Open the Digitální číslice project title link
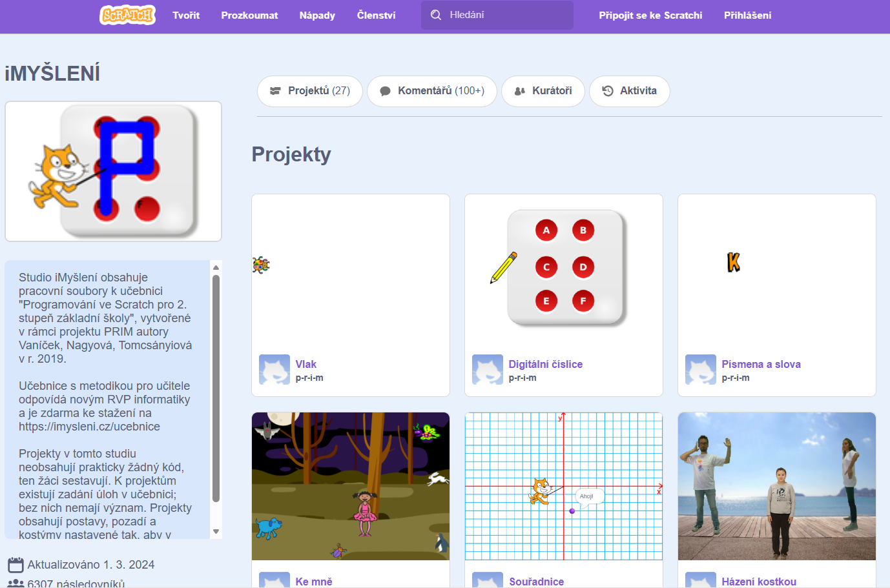The height and width of the screenshot is (588, 890). point(545,364)
